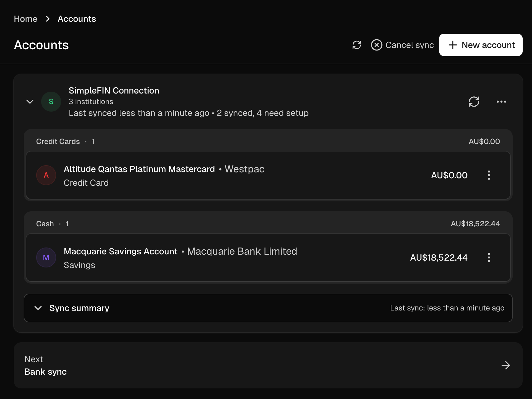Open Accounts breadcrumb link
532x399 pixels.
pyautogui.click(x=77, y=19)
